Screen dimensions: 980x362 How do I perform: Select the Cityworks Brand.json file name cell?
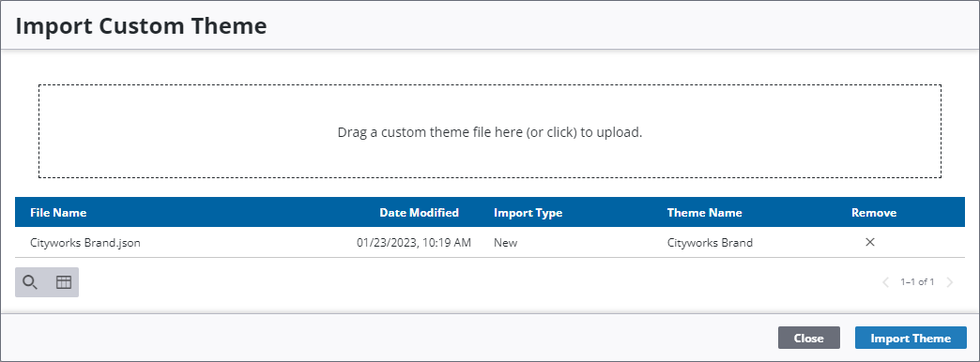pos(85,243)
